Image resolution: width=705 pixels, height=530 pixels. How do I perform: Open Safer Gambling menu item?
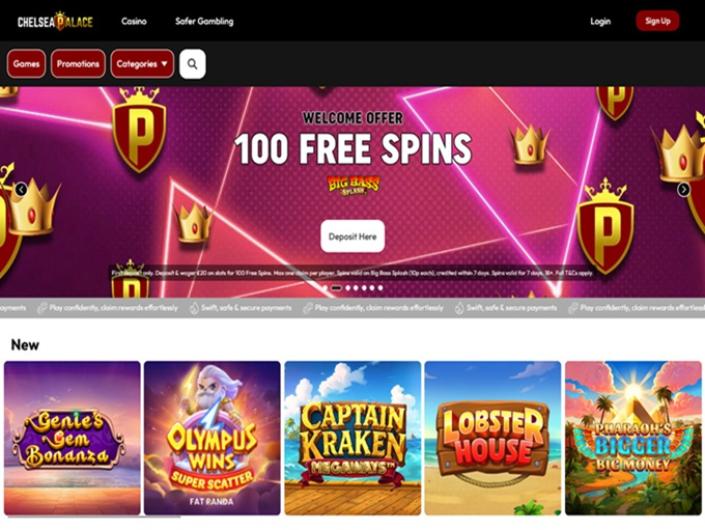[x=204, y=21]
